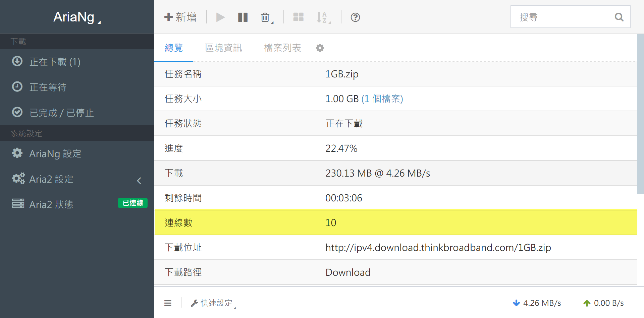Toggle sidebar with hamburger menu icon
The width and height of the screenshot is (644, 318).
coord(168,303)
